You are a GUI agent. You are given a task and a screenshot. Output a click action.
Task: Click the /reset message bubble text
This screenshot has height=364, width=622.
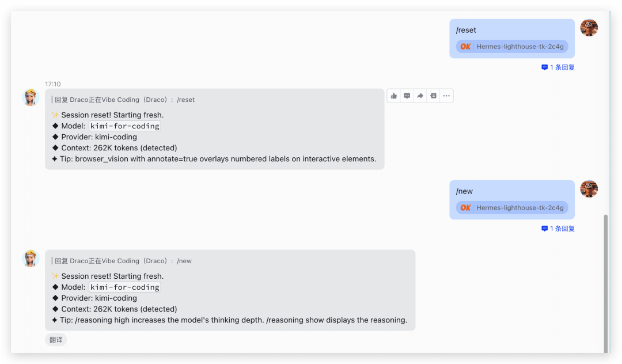tap(466, 30)
